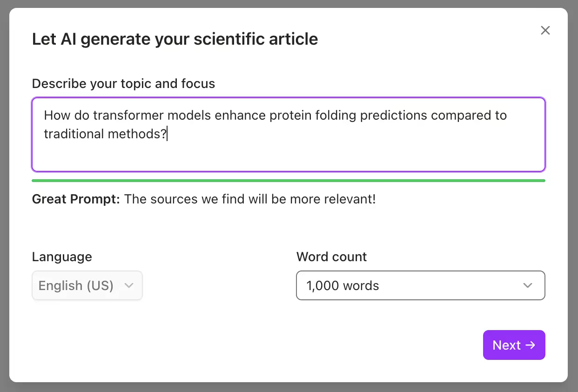Open the Language selector showing English (US)

tap(87, 285)
